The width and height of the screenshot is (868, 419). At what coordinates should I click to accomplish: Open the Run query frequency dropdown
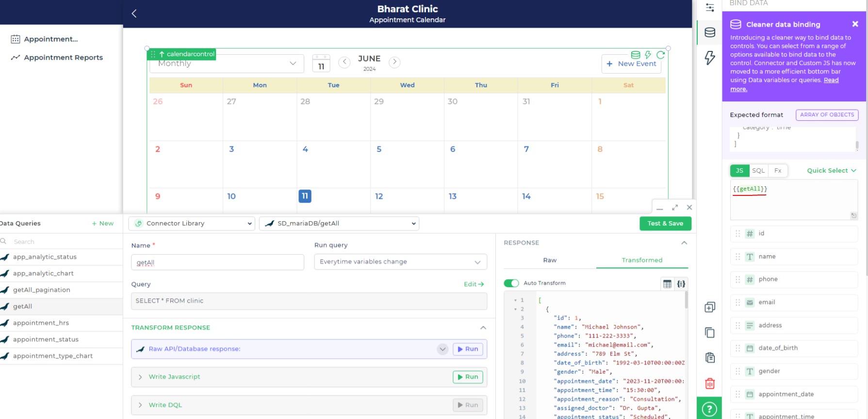(x=400, y=262)
